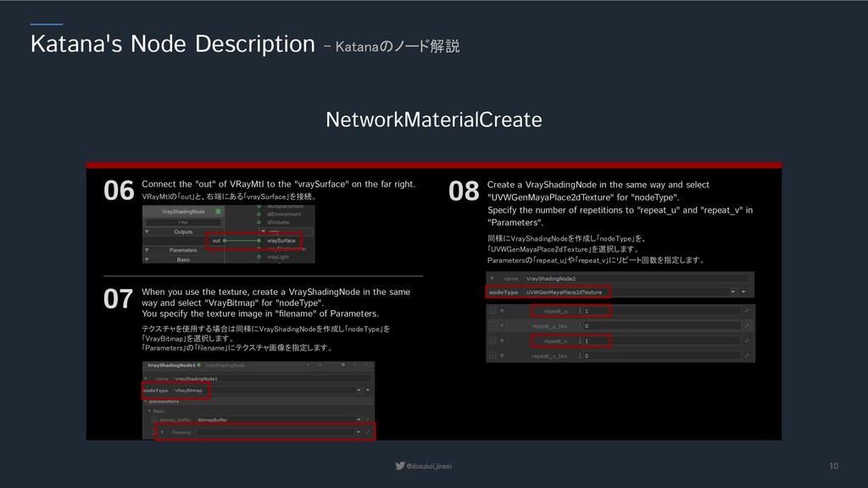Image resolution: width=868 pixels, height=488 pixels.
Task: Click the wrench icon on repeat_u_tex row
Action: tap(747, 326)
